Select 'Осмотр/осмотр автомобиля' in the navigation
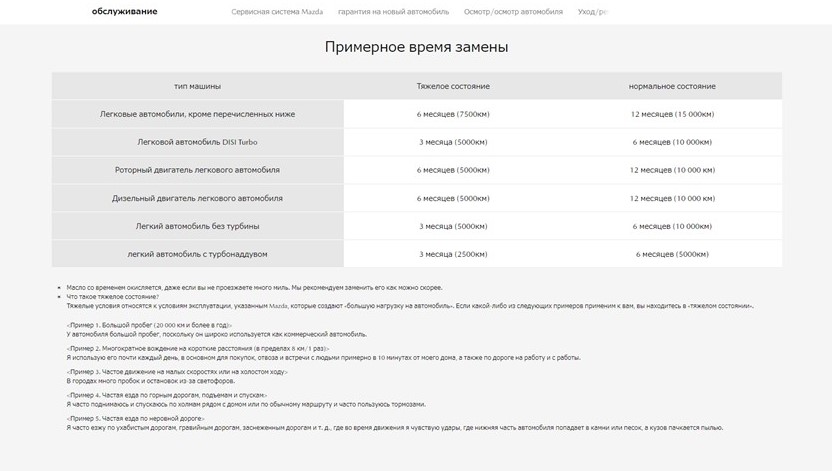Screen dimensions: 832x471 pos(513,12)
